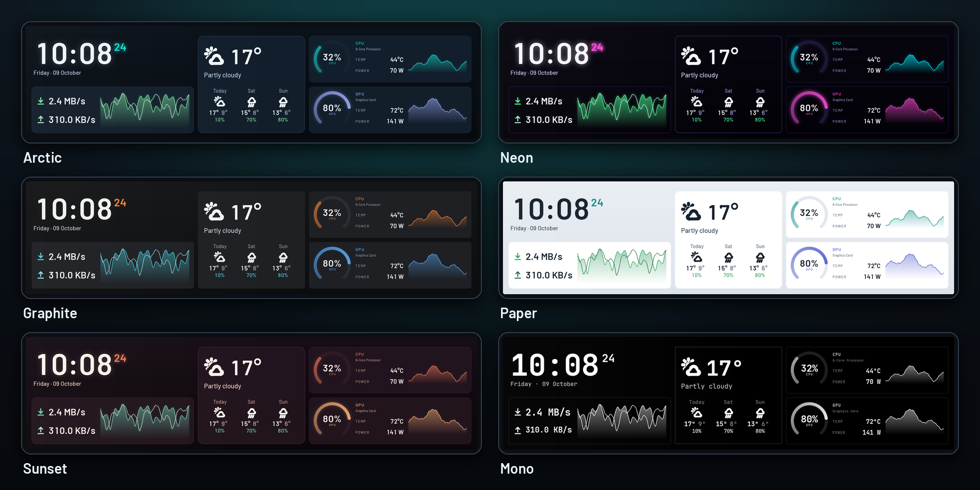Click the Mono theme name label

[x=517, y=469]
